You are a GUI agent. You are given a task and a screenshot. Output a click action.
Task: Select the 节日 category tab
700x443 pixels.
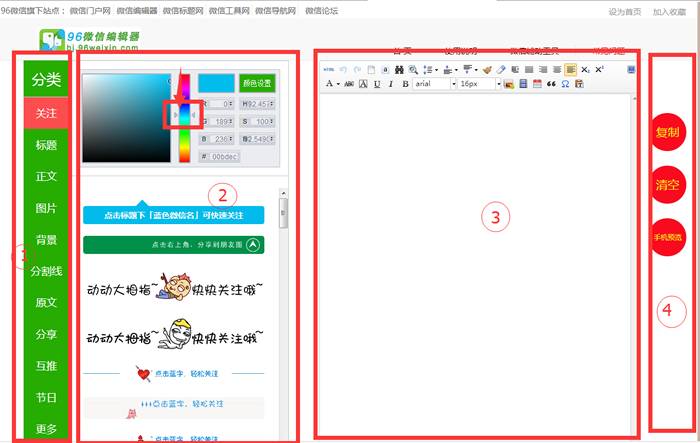[46, 397]
